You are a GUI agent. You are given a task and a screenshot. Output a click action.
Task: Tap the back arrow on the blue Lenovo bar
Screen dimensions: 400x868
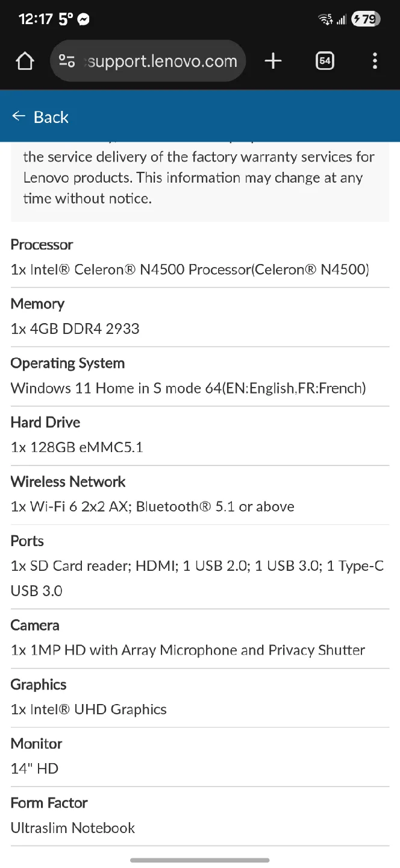[x=18, y=116]
